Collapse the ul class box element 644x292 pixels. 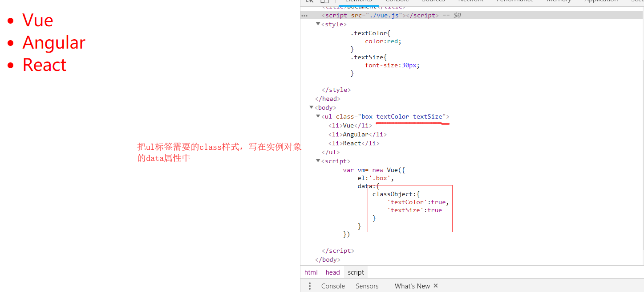coord(318,116)
